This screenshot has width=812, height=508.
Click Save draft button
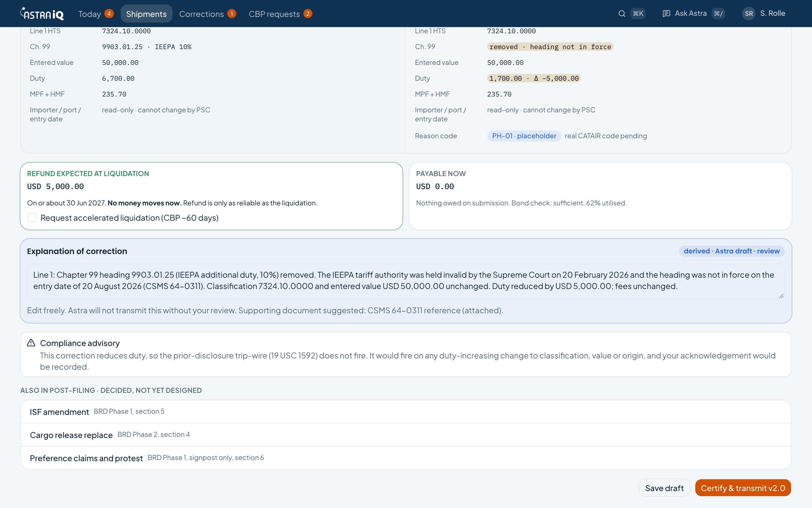click(x=664, y=488)
